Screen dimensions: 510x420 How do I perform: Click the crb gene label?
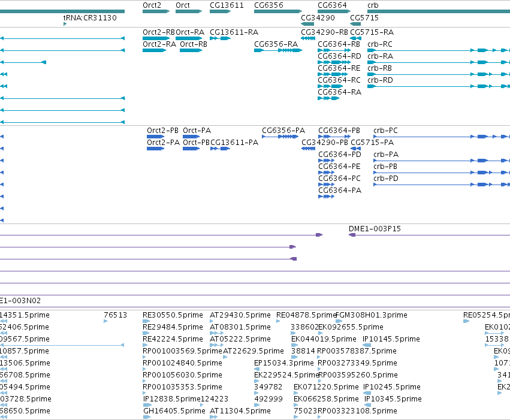pos(373,5)
